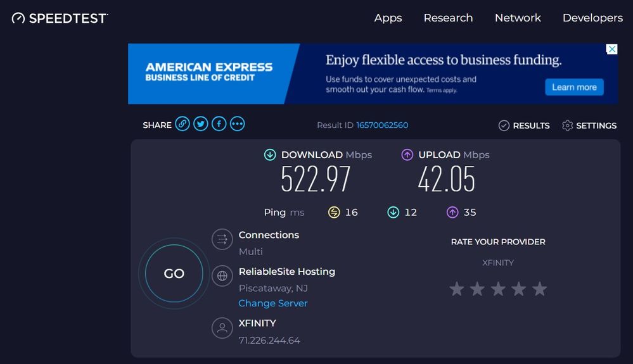633x364 pixels.
Task: Share result via Twitter icon
Action: click(201, 124)
